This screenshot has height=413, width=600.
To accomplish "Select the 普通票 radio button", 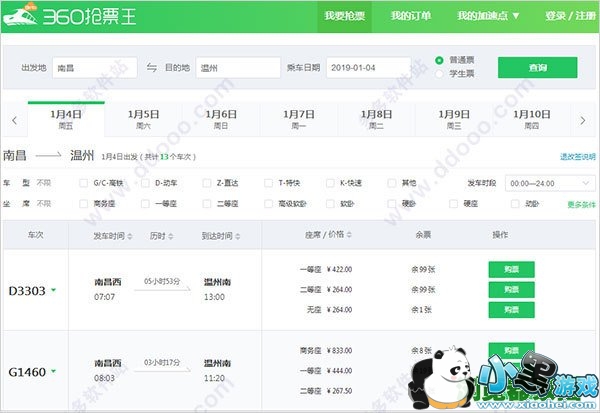I will pyautogui.click(x=440, y=60).
